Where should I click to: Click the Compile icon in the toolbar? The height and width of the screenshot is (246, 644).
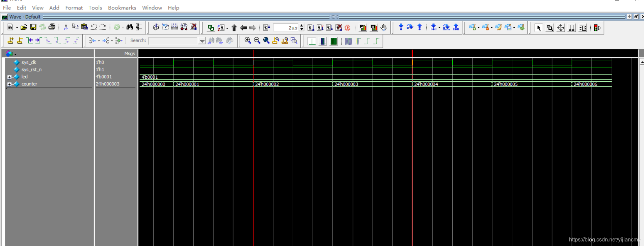pos(156,27)
